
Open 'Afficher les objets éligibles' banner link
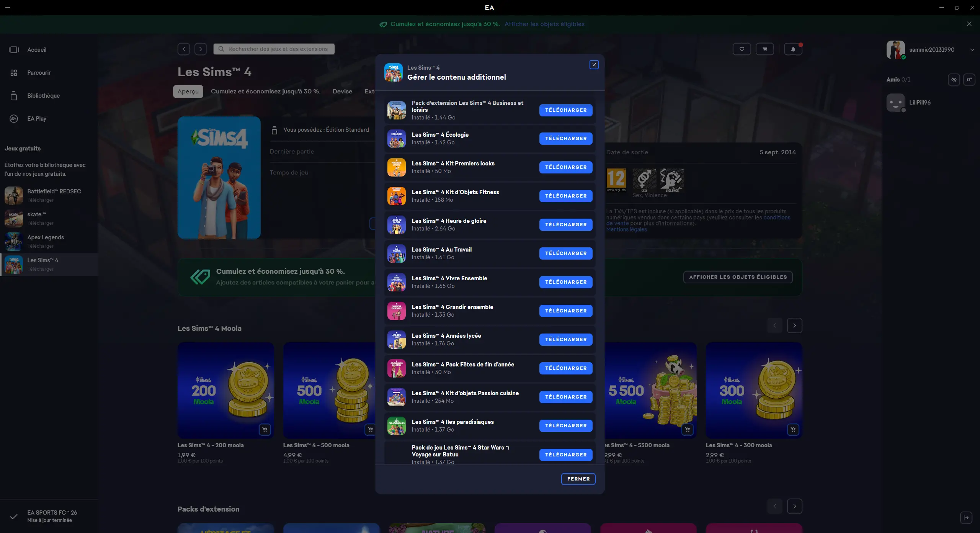pos(544,24)
